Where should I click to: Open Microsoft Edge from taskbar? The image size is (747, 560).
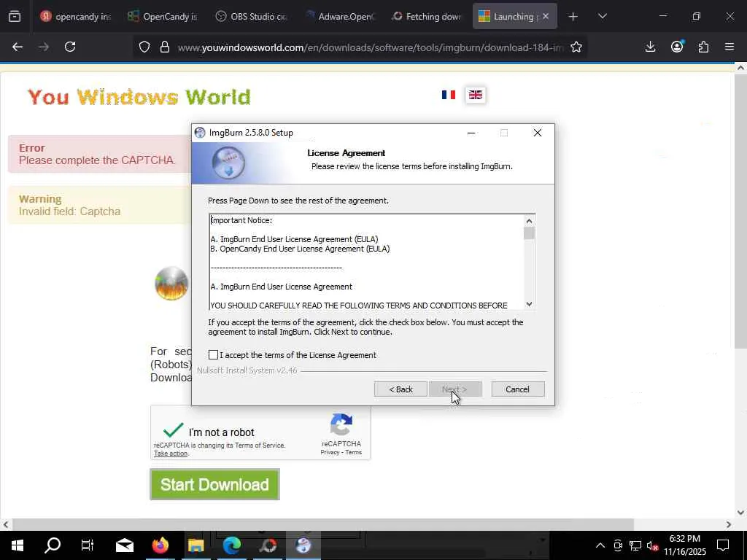tap(231, 545)
